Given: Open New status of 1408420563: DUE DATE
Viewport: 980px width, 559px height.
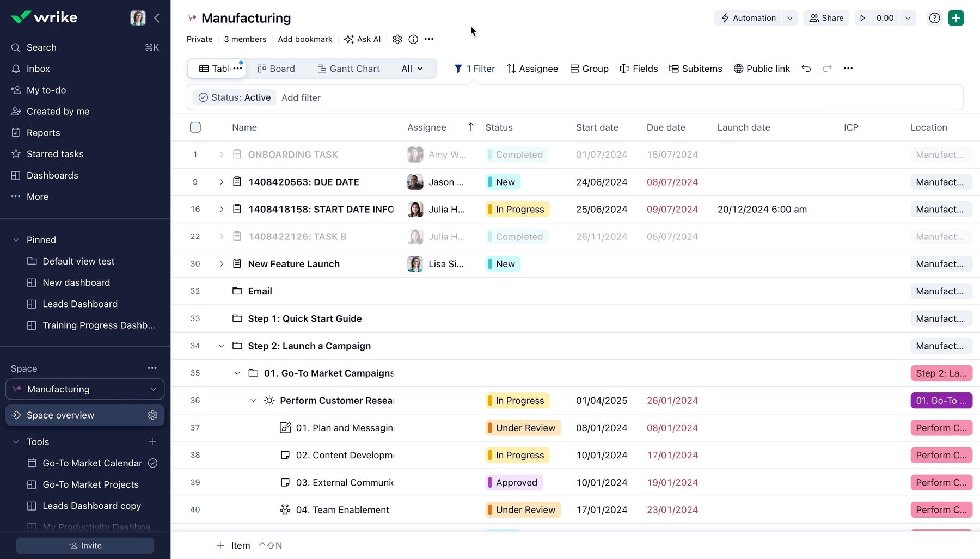Looking at the screenshot, I should tap(503, 182).
